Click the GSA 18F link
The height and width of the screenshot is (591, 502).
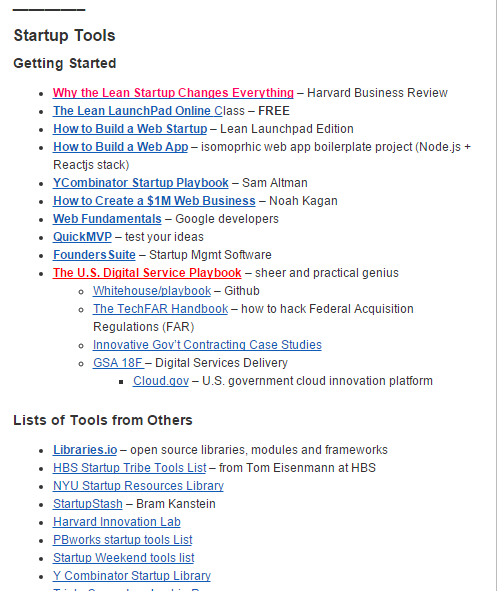point(118,363)
